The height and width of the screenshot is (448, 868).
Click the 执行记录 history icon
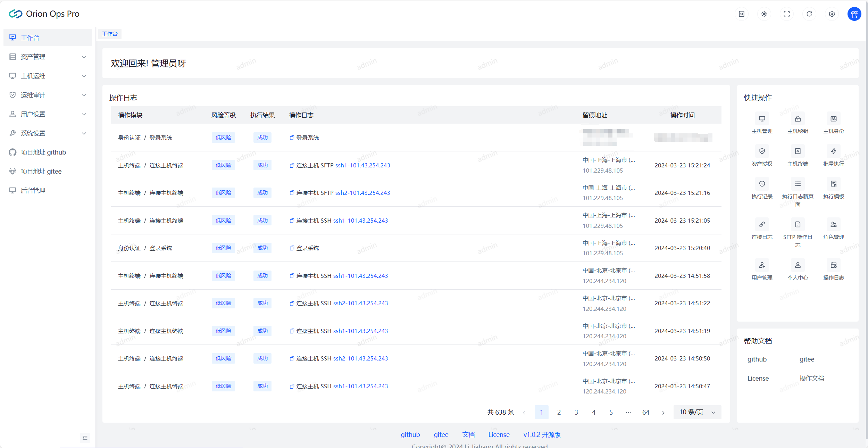pos(762,184)
